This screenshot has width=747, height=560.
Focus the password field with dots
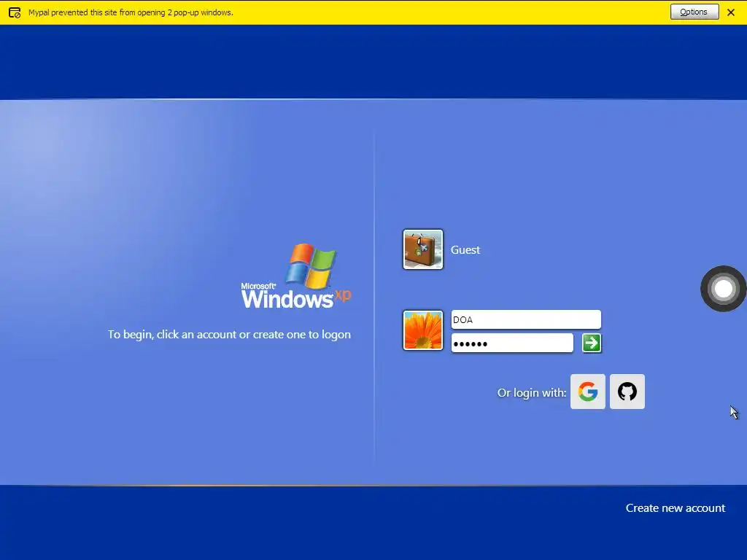point(512,343)
